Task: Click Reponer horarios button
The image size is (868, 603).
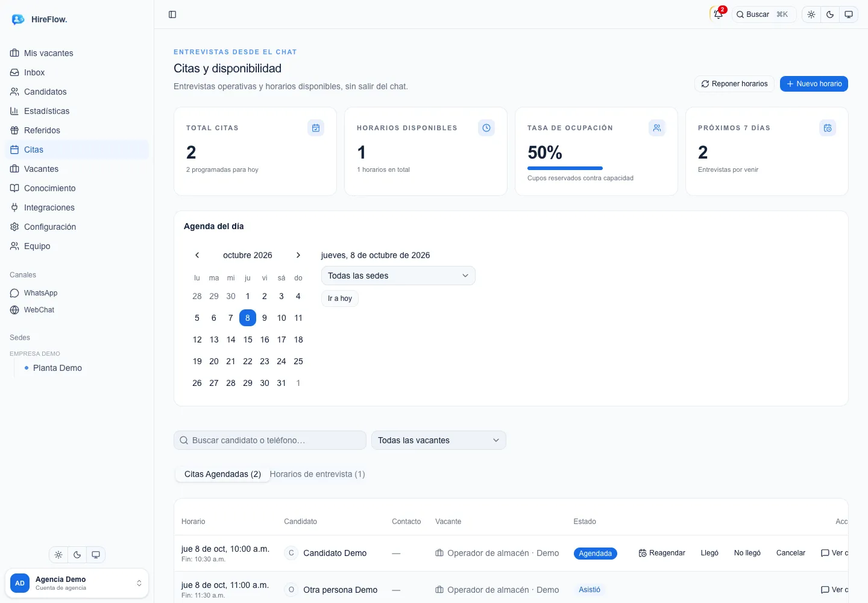Action: pos(734,84)
